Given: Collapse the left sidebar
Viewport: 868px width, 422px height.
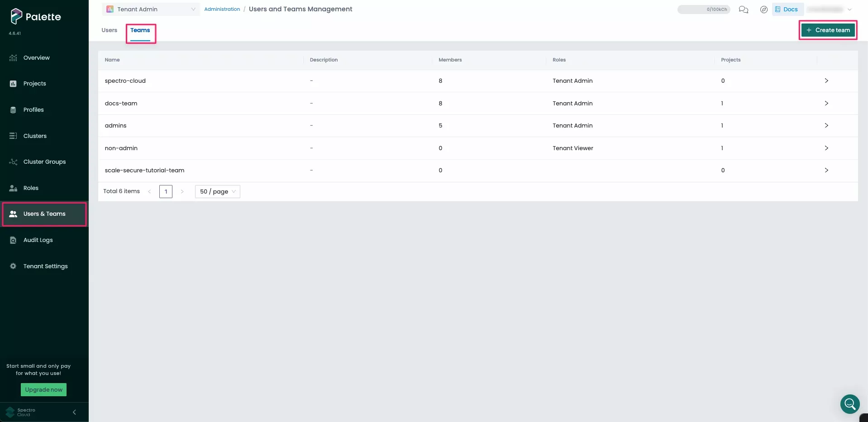Looking at the screenshot, I should [x=74, y=412].
